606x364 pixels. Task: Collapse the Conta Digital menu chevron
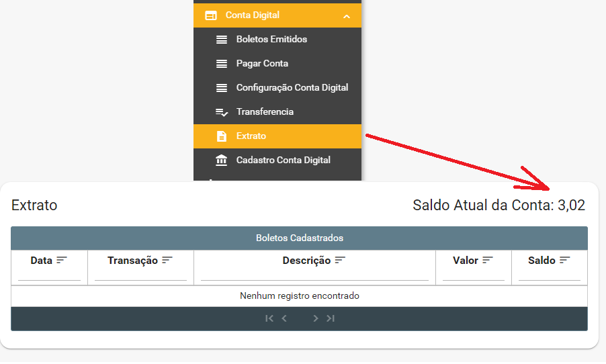click(x=347, y=15)
